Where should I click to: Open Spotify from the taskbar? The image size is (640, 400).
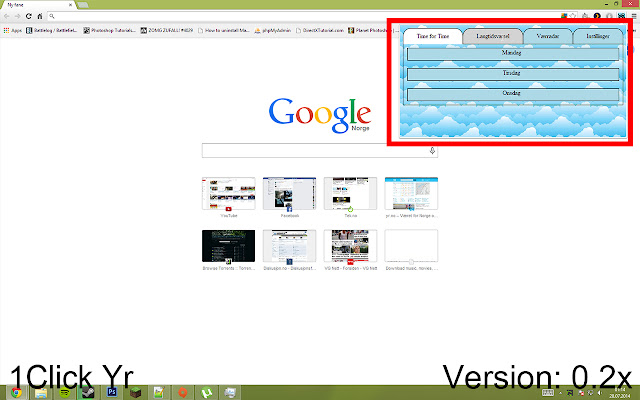[x=64, y=393]
